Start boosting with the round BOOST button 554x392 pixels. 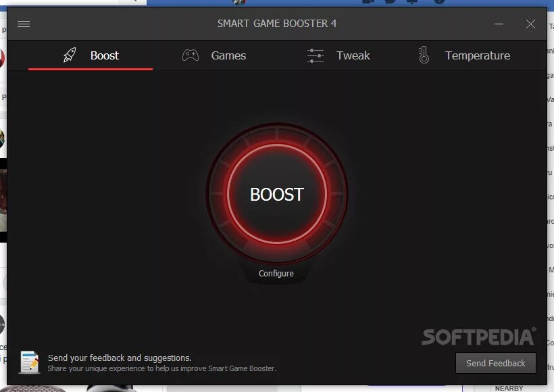pyautogui.click(x=277, y=194)
